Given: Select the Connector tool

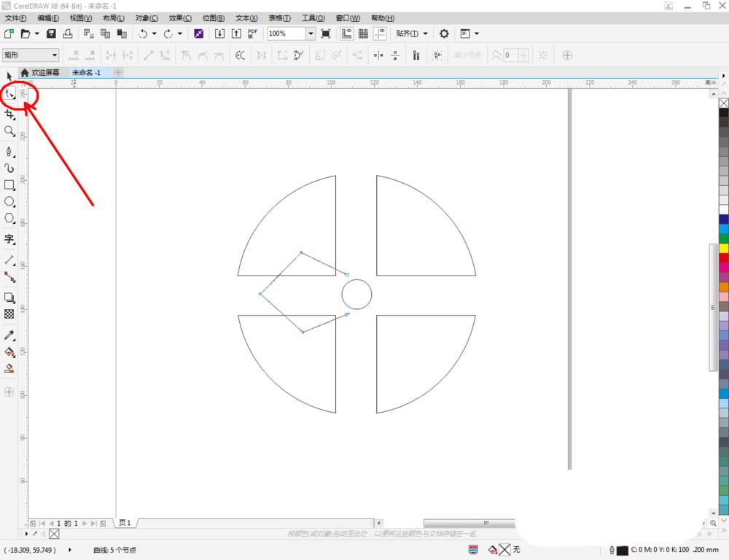Looking at the screenshot, I should tap(9, 277).
